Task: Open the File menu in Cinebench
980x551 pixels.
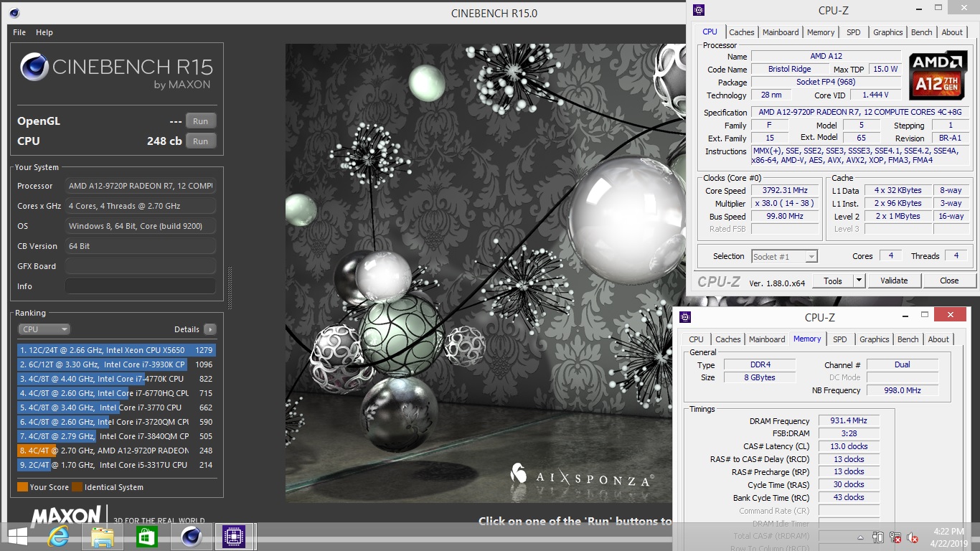Action: 19,32
